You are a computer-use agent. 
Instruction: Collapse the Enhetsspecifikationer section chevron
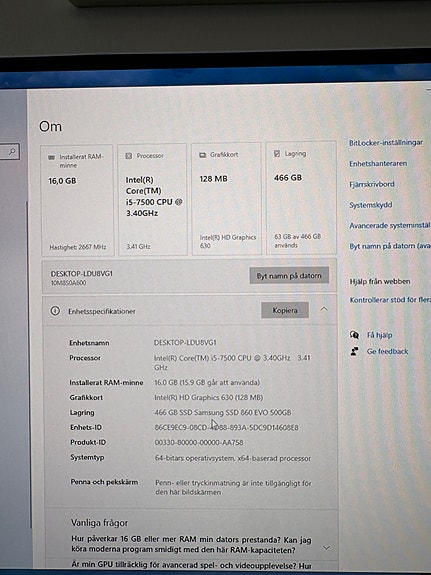coord(324,309)
